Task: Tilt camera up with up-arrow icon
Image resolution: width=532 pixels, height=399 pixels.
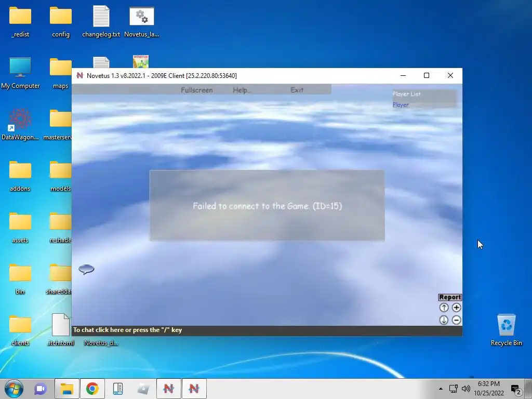Action: click(444, 308)
